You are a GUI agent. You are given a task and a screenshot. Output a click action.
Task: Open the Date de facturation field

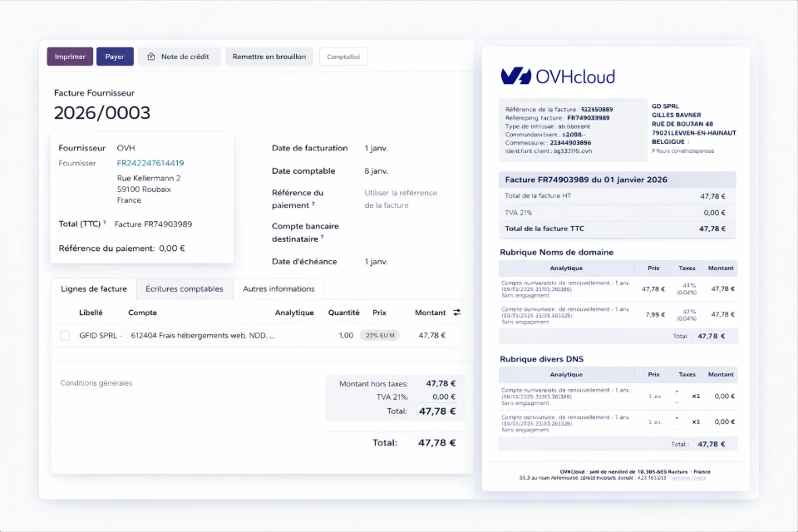pyautogui.click(x=376, y=148)
